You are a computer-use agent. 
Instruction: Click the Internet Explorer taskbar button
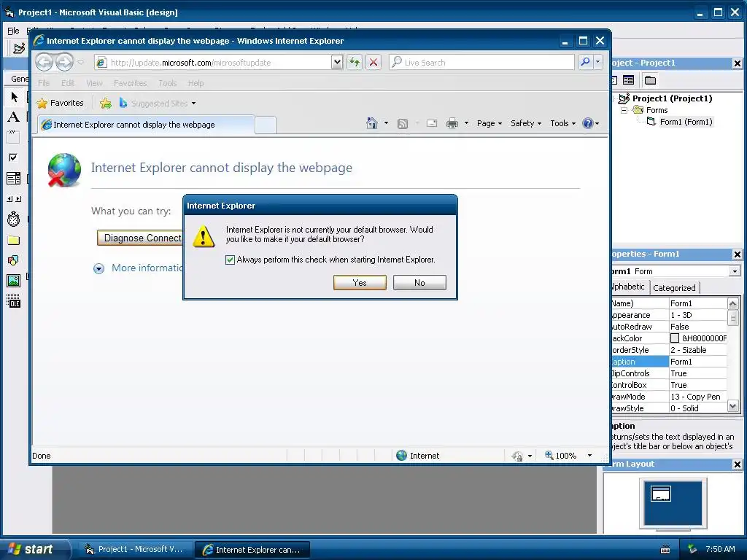[252, 550]
